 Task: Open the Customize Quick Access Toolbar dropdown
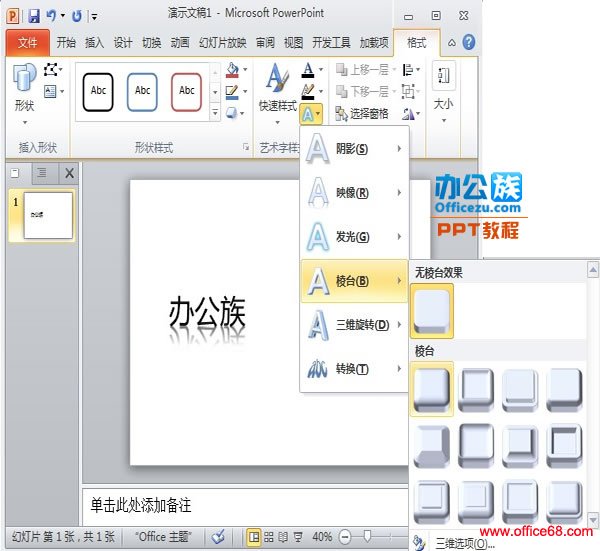[94, 16]
